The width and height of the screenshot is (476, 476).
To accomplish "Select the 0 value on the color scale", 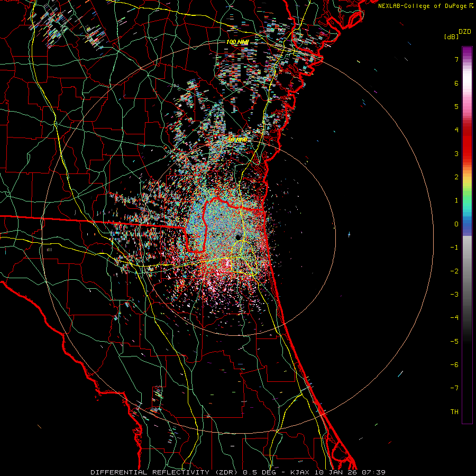I will point(456,224).
